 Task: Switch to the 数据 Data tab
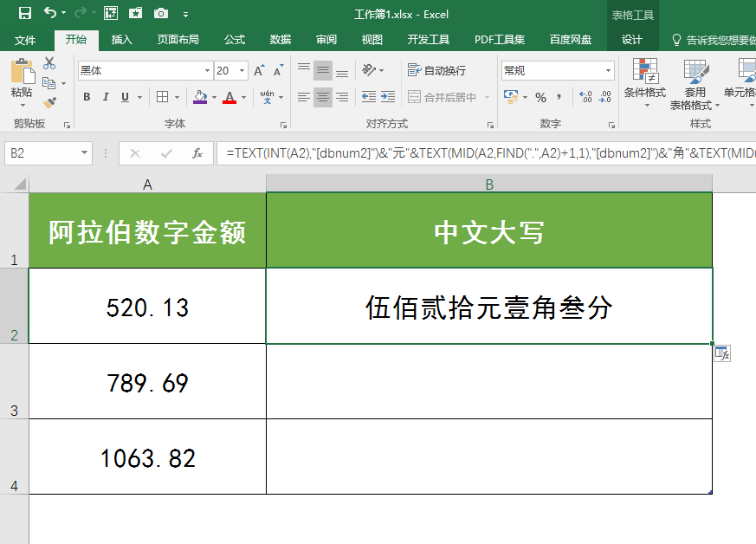coord(280,40)
